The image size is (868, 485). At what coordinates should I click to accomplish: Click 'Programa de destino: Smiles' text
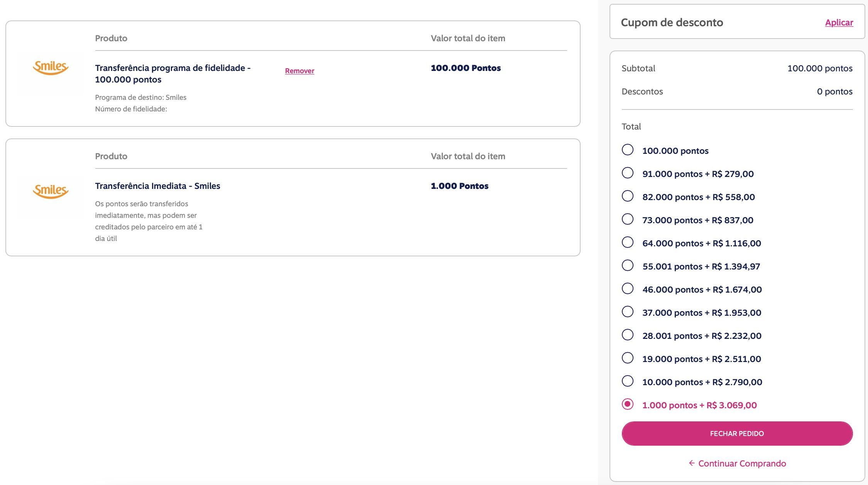[x=140, y=98]
